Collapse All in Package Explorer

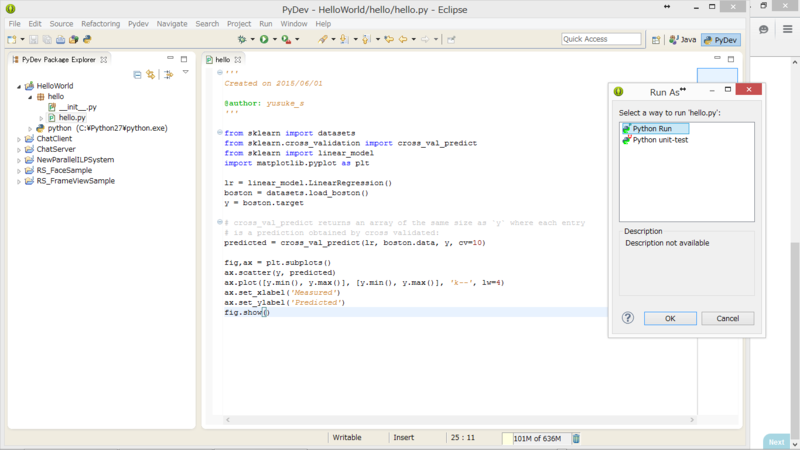coord(137,75)
